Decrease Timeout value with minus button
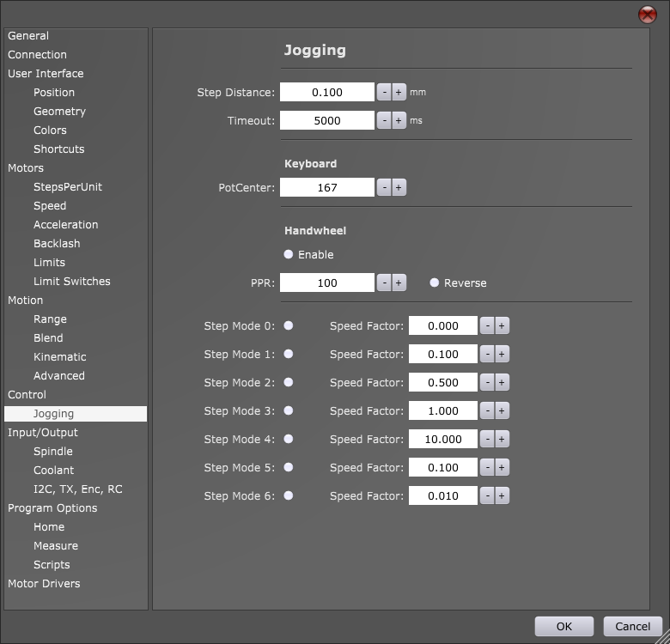Screen dimensions: 670x644 point(384,121)
